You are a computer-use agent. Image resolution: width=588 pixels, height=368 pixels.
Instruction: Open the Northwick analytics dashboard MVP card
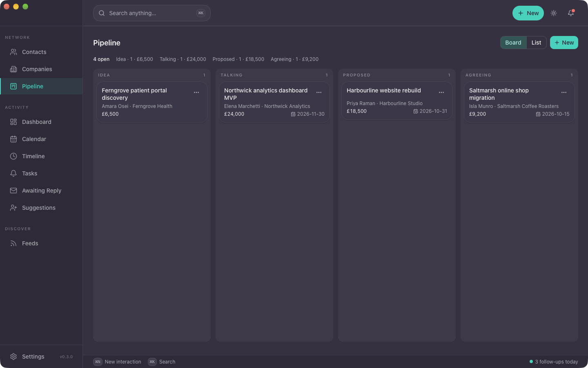[274, 102]
